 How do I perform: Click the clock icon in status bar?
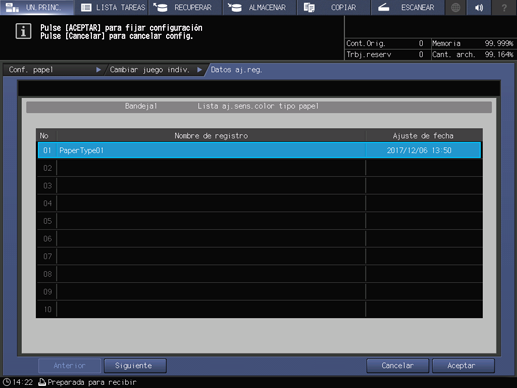coord(6,382)
